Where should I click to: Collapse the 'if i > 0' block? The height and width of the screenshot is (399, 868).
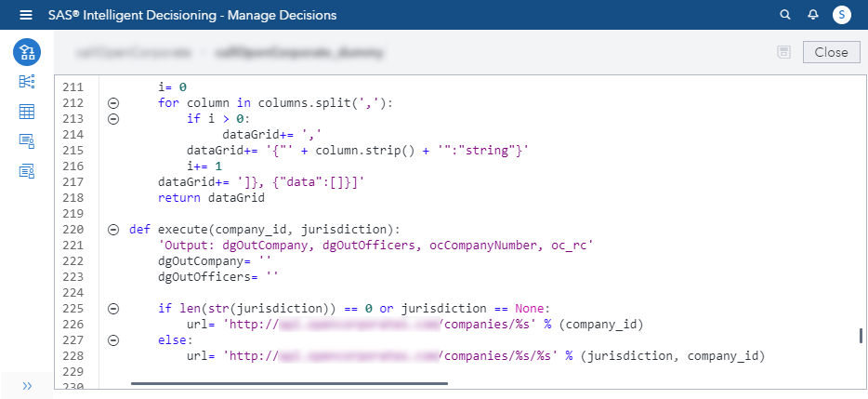tap(113, 119)
